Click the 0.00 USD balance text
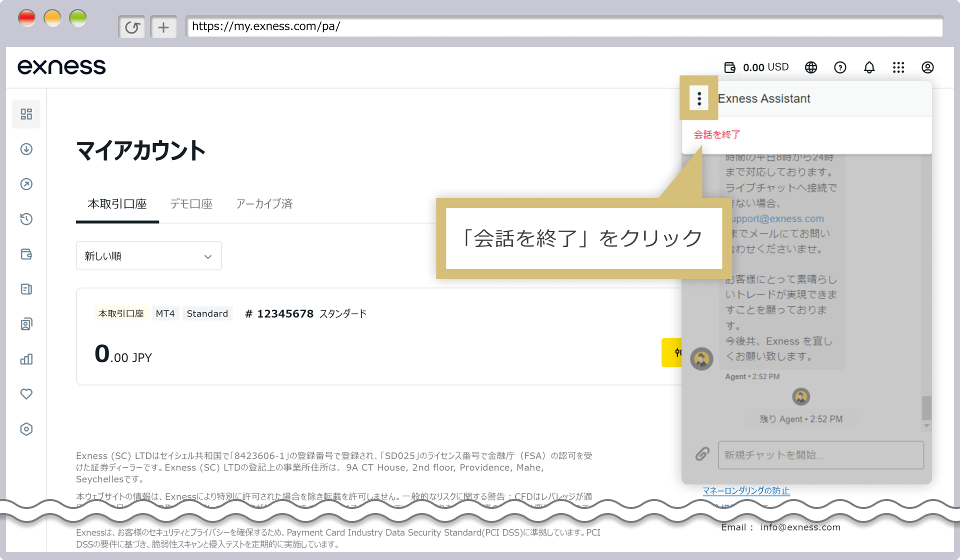960x560 pixels. pyautogui.click(x=765, y=67)
